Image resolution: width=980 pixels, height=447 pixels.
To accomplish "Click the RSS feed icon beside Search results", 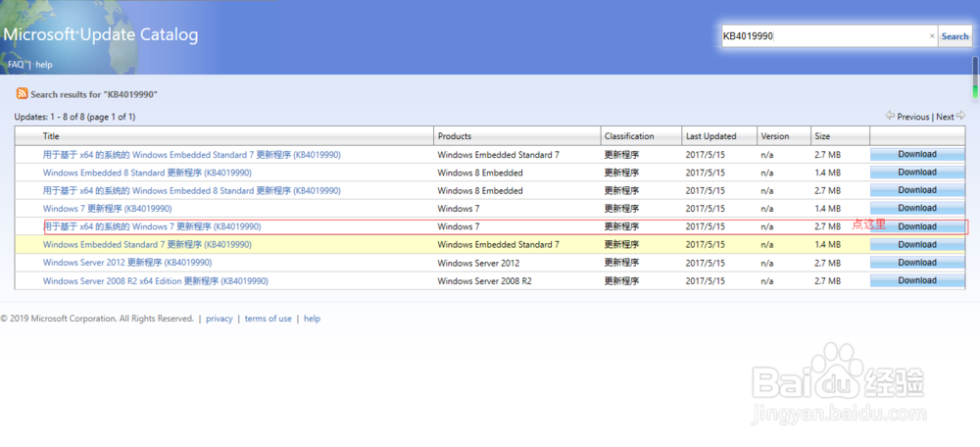I will point(22,94).
